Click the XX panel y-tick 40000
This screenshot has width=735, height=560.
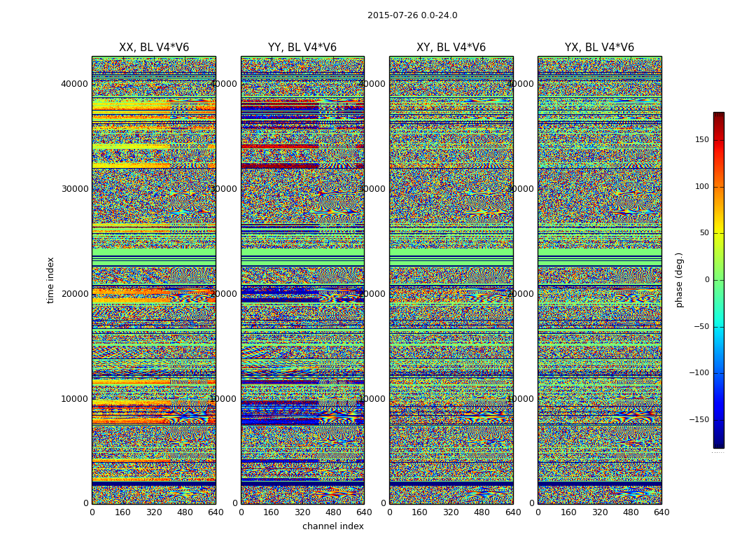[x=74, y=84]
